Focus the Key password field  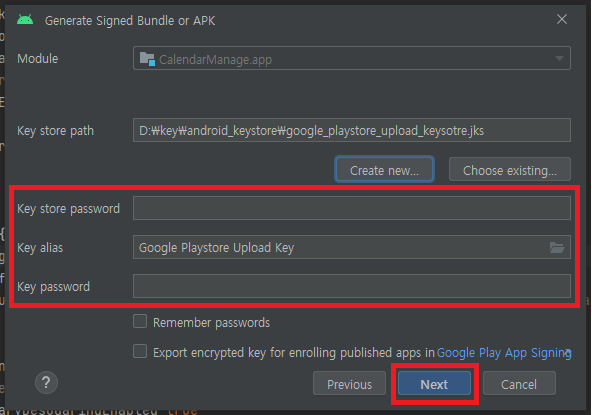pyautogui.click(x=352, y=286)
